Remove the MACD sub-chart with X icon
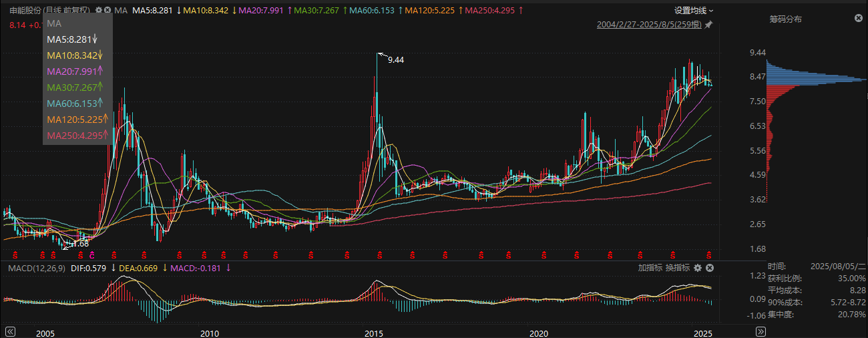Screen dimensions: 868x338 pyautogui.click(x=710, y=268)
